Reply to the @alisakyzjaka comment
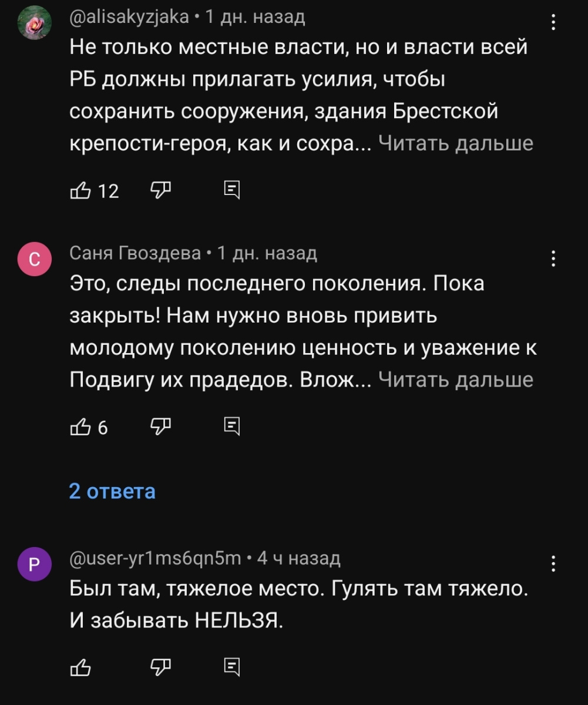Viewport: 588px width, 705px height. point(232,190)
